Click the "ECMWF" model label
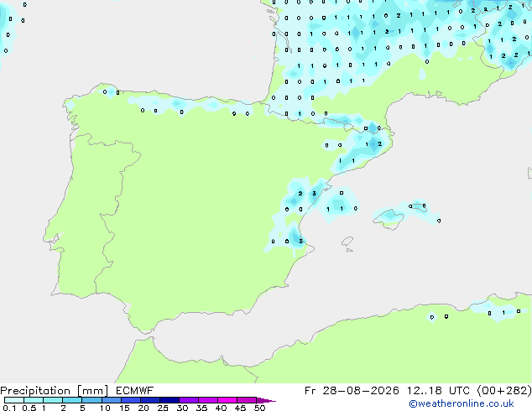The width and height of the screenshot is (532, 411). coord(135,391)
